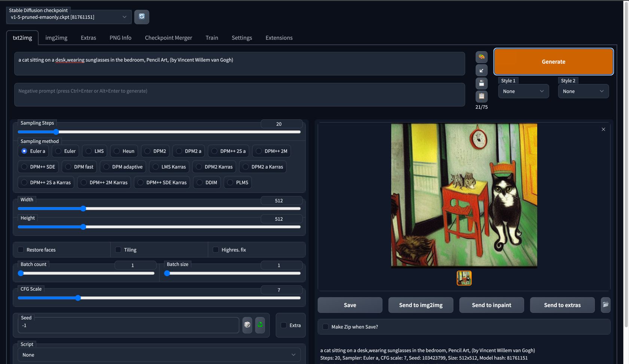Screen dimensions: 629x364
Task: Click the Sampling Steps slider handle
Action: point(56,132)
